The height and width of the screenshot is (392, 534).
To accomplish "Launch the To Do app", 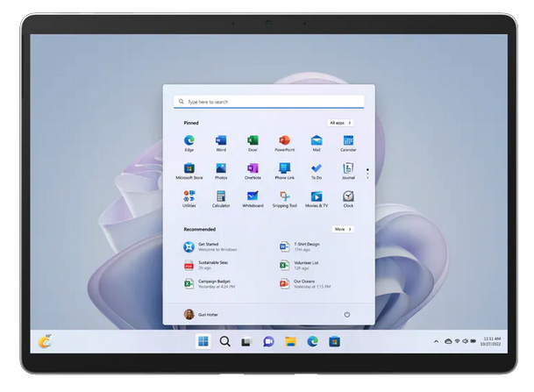I will click(x=317, y=171).
